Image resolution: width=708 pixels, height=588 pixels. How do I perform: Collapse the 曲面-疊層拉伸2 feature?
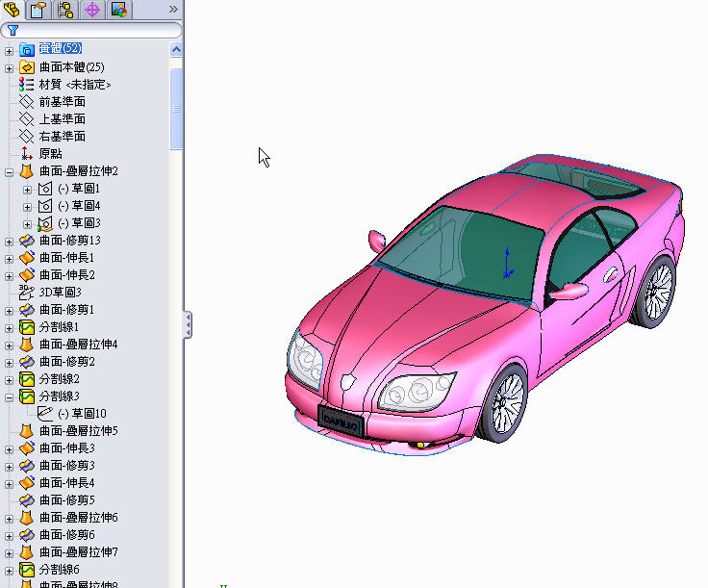(x=9, y=172)
